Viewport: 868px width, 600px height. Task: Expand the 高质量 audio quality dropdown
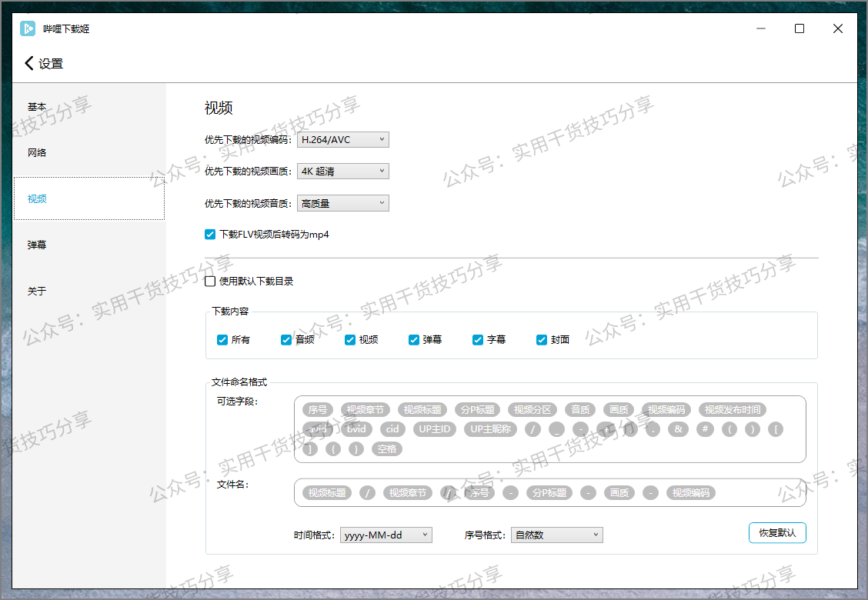[342, 203]
